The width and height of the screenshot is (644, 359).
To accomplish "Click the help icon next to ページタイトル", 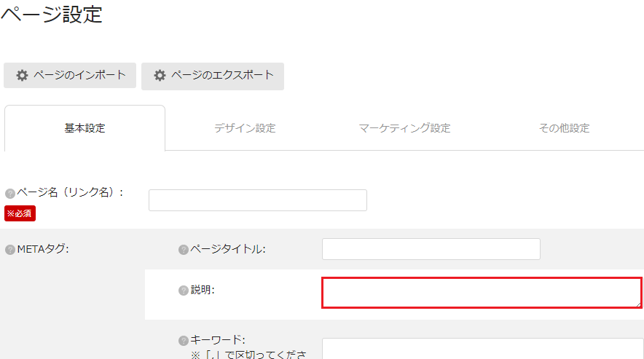I will click(184, 250).
